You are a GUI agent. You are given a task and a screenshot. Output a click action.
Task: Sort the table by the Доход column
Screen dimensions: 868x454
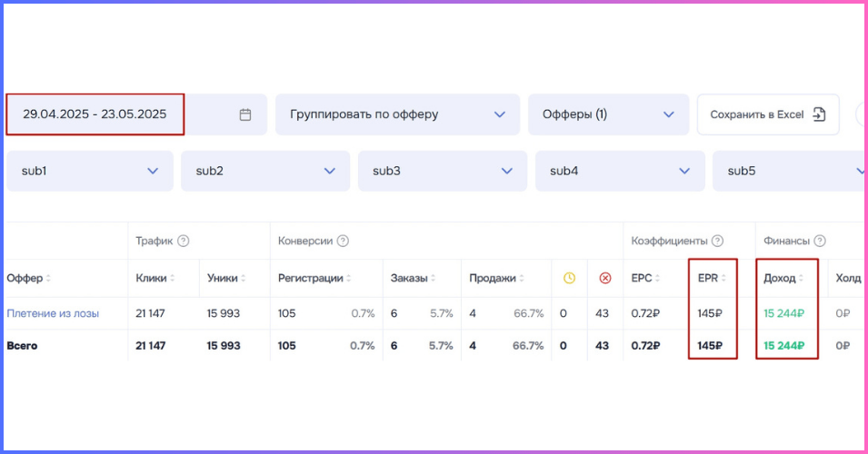point(783,278)
